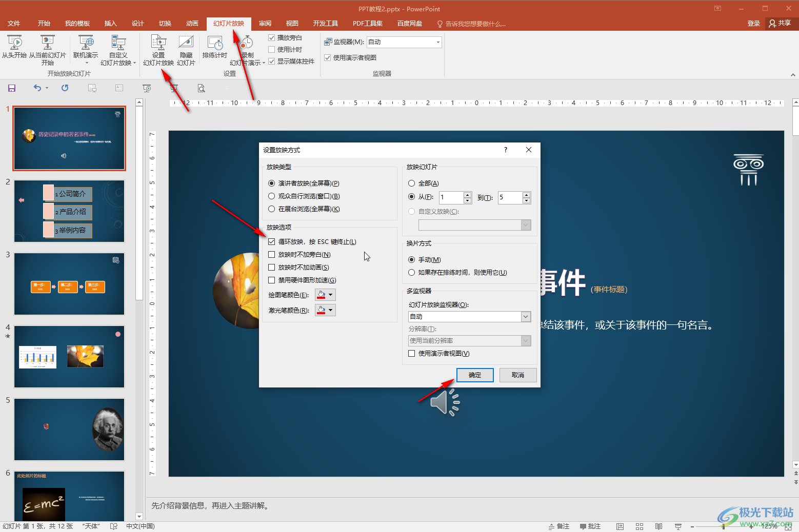This screenshot has width=799, height=532.
Task: Start slideshow from beginning (从头开始)
Action: [14, 47]
